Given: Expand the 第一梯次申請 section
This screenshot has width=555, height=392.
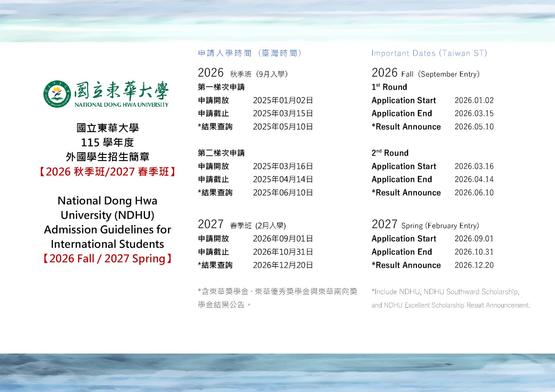Looking at the screenshot, I should click(221, 87).
